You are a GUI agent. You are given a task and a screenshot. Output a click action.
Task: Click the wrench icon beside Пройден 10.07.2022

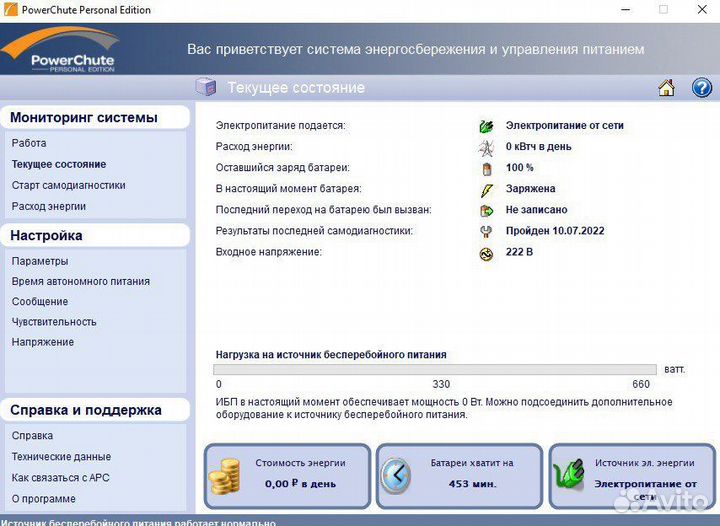tap(486, 231)
